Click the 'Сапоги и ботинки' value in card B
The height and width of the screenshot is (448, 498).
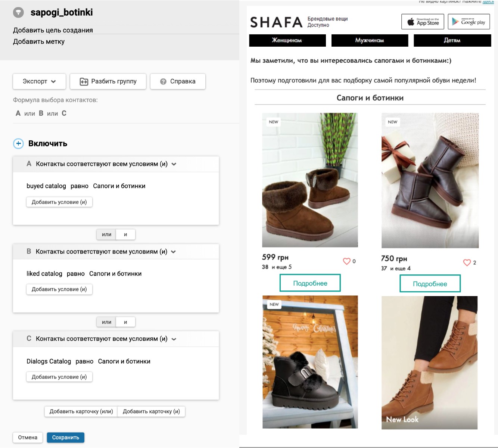115,274
